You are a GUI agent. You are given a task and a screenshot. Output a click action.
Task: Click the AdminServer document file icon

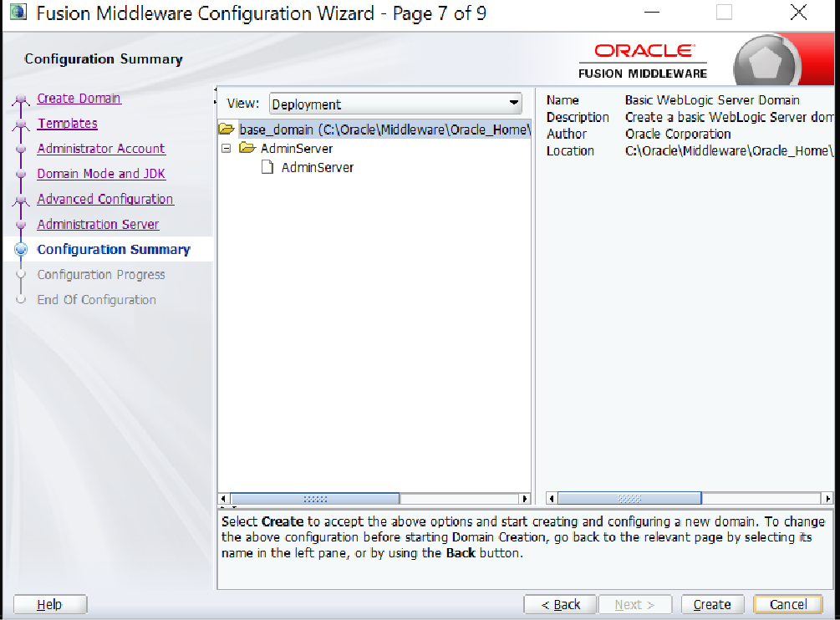click(x=267, y=167)
